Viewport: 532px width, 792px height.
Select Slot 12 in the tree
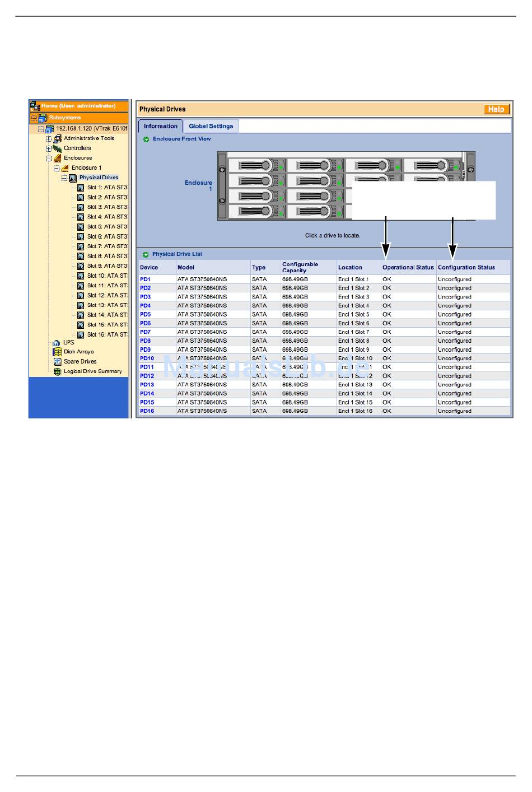(x=107, y=295)
